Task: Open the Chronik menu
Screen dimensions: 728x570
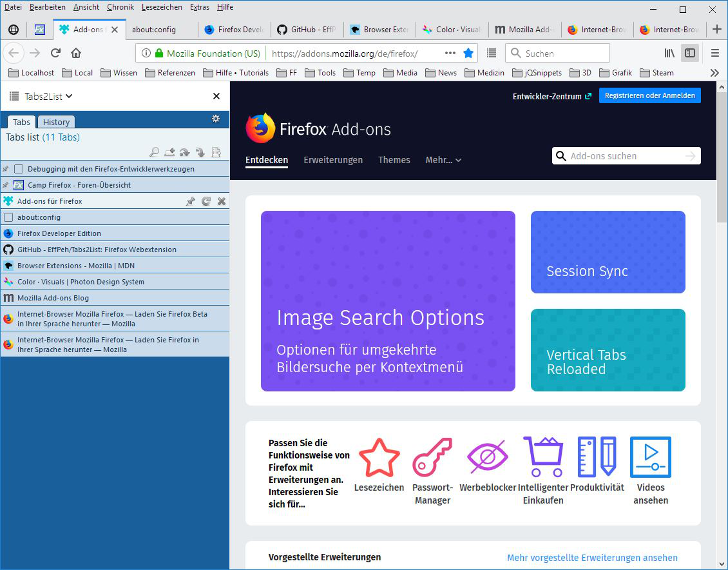Action: (120, 7)
